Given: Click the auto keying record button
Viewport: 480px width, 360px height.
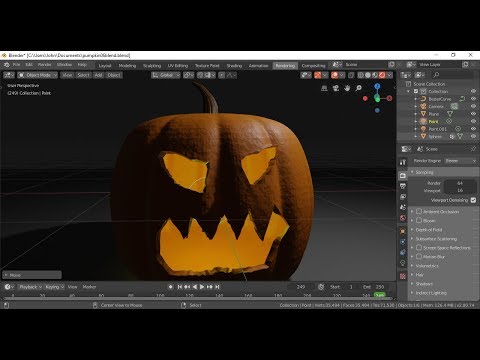Looking at the screenshot, I should click(x=170, y=287).
